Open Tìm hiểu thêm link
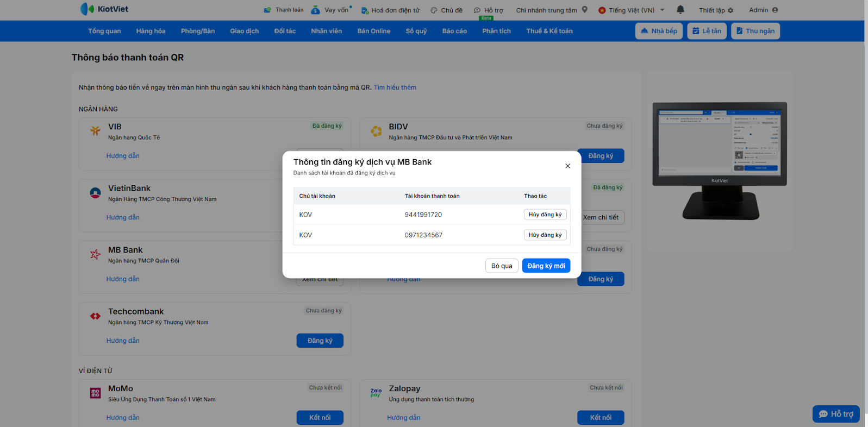This screenshot has height=427, width=868. click(395, 87)
